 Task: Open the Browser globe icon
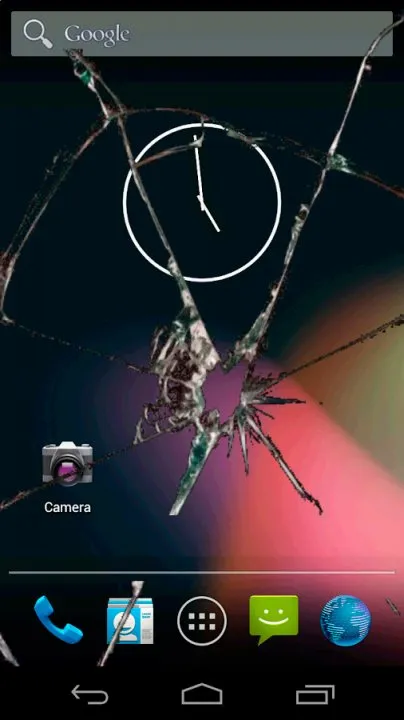point(345,620)
